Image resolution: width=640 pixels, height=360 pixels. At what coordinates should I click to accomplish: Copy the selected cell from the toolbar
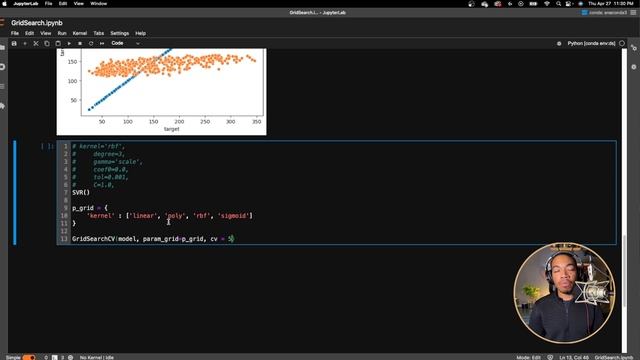[x=47, y=43]
